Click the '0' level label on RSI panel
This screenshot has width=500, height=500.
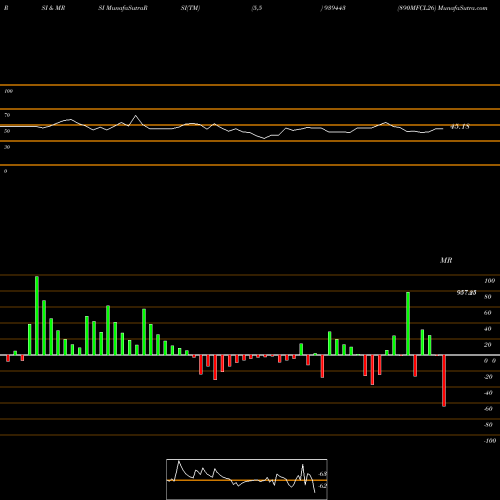5,171
